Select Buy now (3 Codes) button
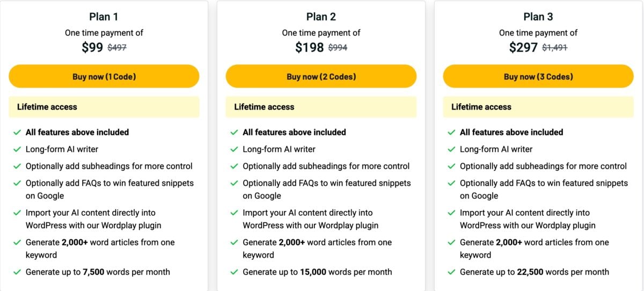The image size is (644, 291). [x=538, y=76]
